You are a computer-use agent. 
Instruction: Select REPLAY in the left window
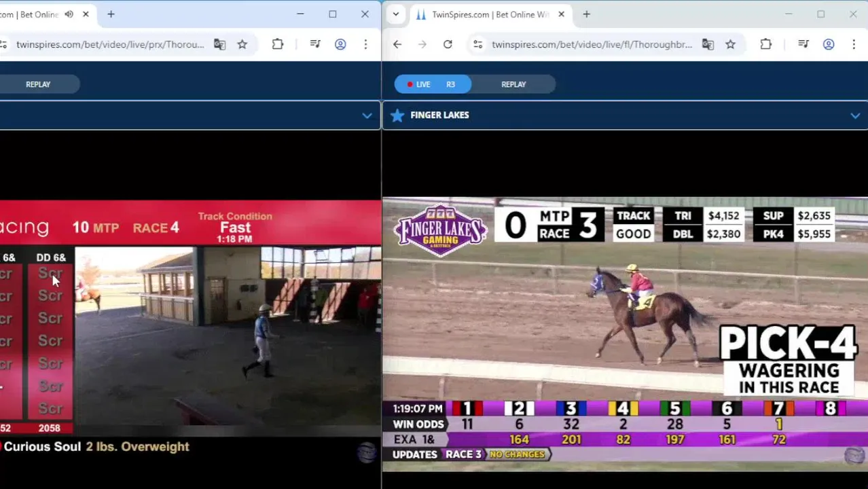[38, 84]
